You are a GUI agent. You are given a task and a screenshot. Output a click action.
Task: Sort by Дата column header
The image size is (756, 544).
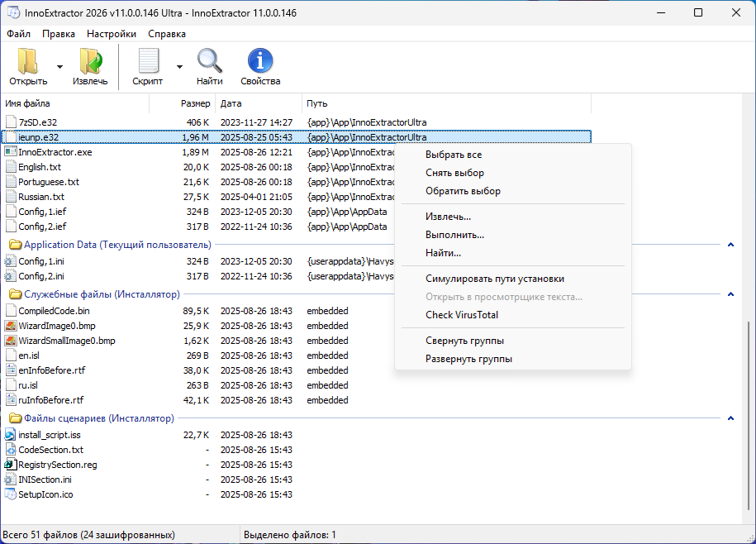point(259,103)
